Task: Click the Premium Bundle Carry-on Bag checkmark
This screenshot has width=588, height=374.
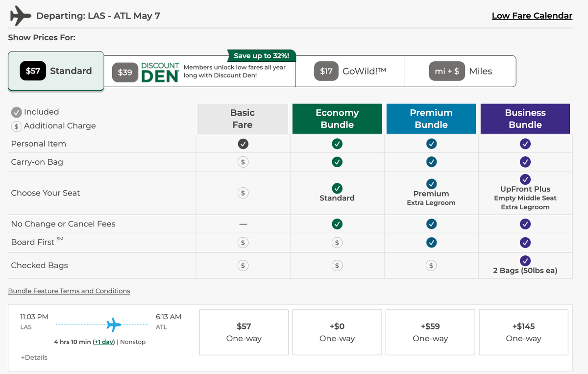Action: (x=431, y=162)
